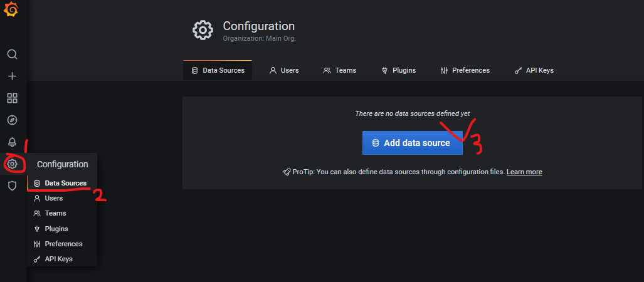Viewport: 644px width, 282px height.
Task: Switch to the Preferences tab
Action: tap(465, 71)
